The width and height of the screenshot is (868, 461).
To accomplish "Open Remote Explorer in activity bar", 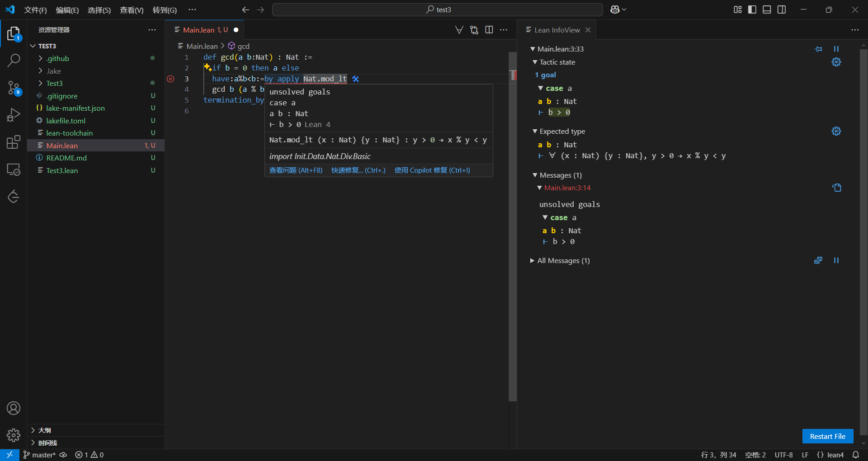I will (14, 169).
